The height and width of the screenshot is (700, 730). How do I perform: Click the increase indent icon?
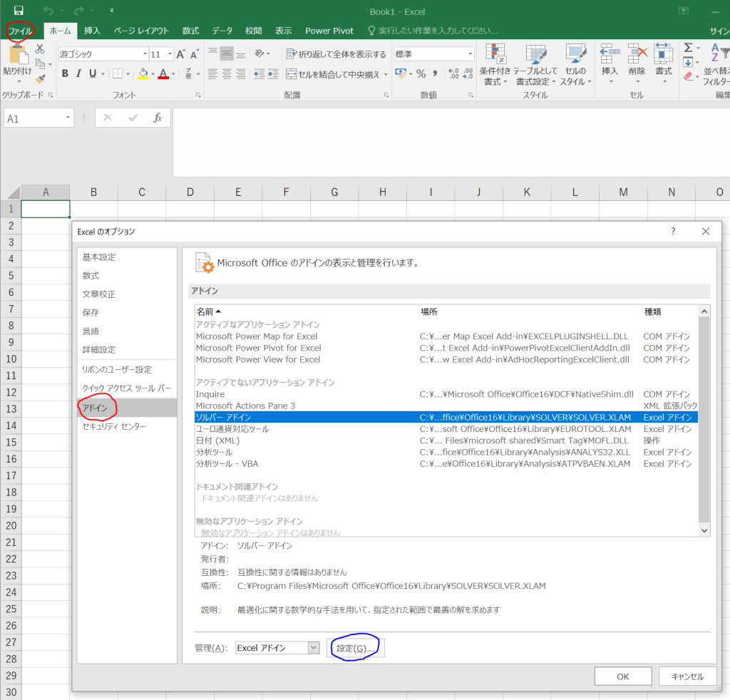click(x=273, y=73)
